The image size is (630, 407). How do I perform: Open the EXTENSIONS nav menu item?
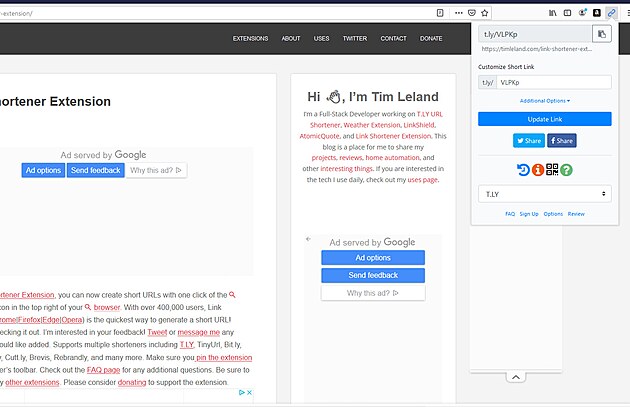[250, 38]
